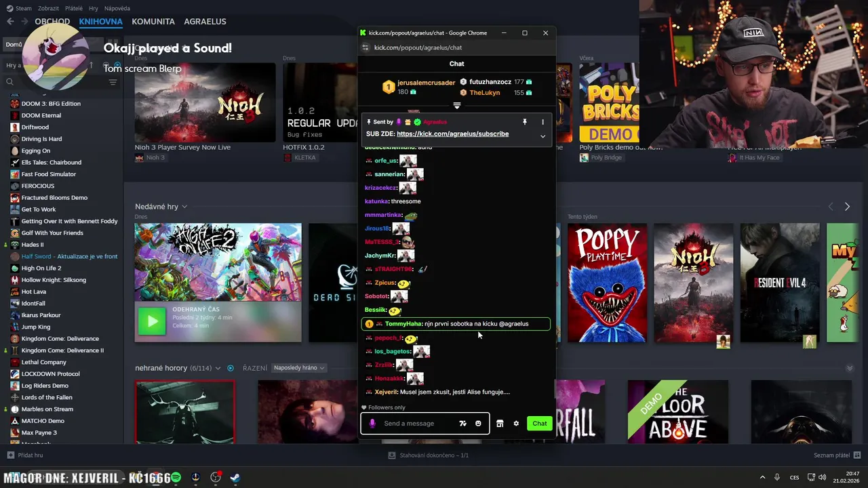Open the pinned message three-dot menu
The image size is (868, 488).
(542, 122)
